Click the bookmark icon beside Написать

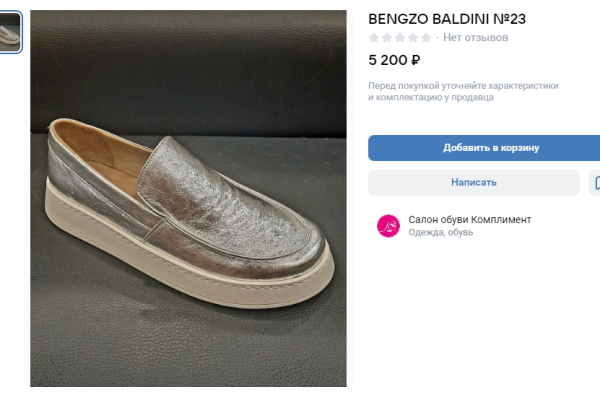point(595,183)
